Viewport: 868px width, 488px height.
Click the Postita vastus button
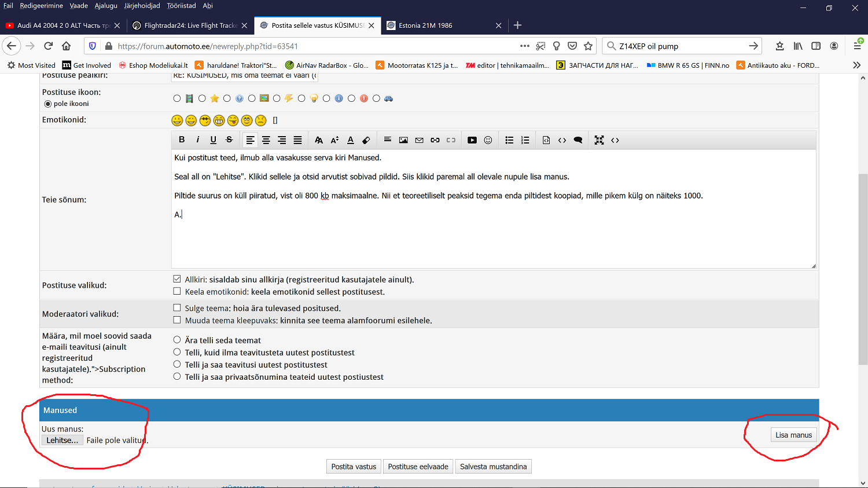tap(354, 467)
